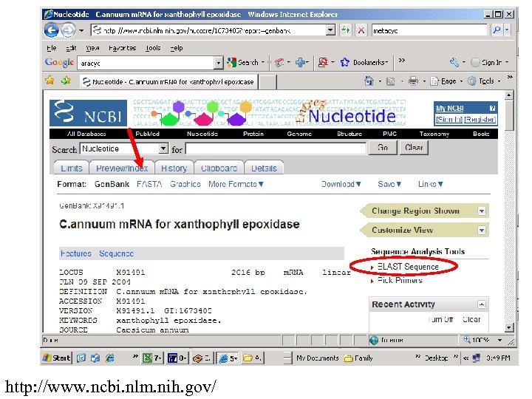Open the Help menu
The image size is (532, 399).
point(177,48)
